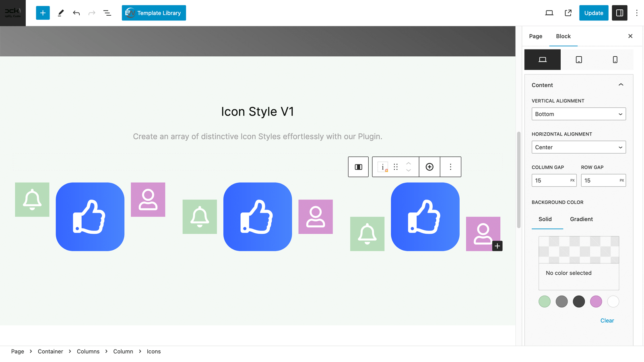Open block options three-dot menu
The width and height of the screenshot is (644, 362).
click(x=450, y=167)
